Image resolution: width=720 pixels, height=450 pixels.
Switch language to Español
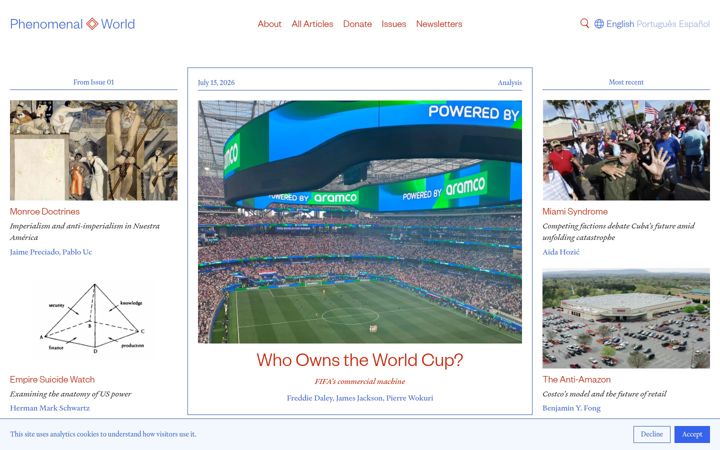coord(694,24)
